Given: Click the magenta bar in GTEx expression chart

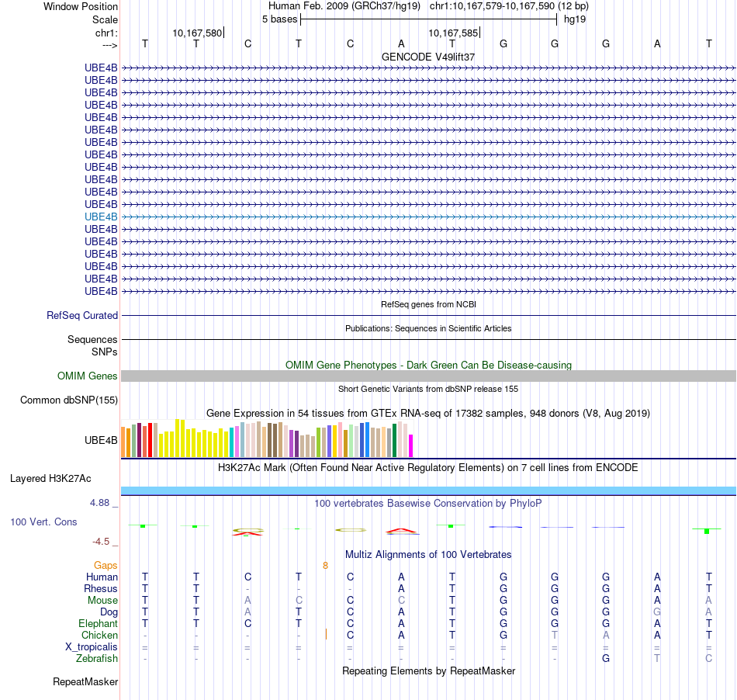Looking at the screenshot, I should pyautogui.click(x=411, y=445).
